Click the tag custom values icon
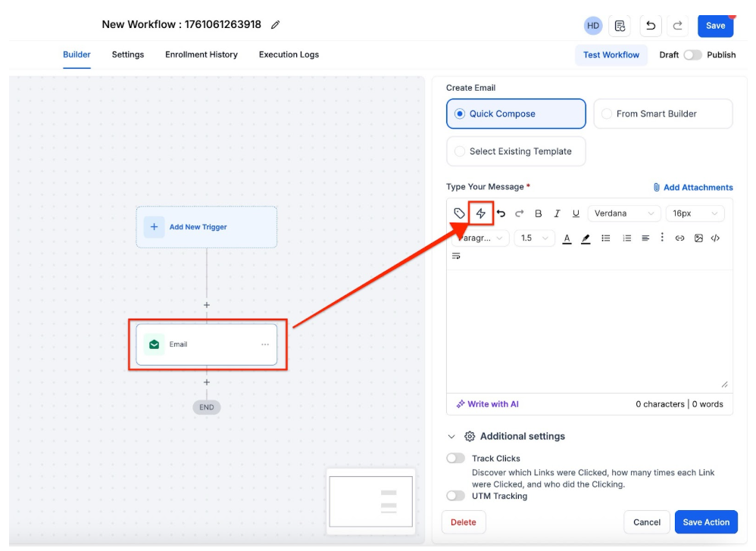The width and height of the screenshot is (756, 551). [459, 213]
